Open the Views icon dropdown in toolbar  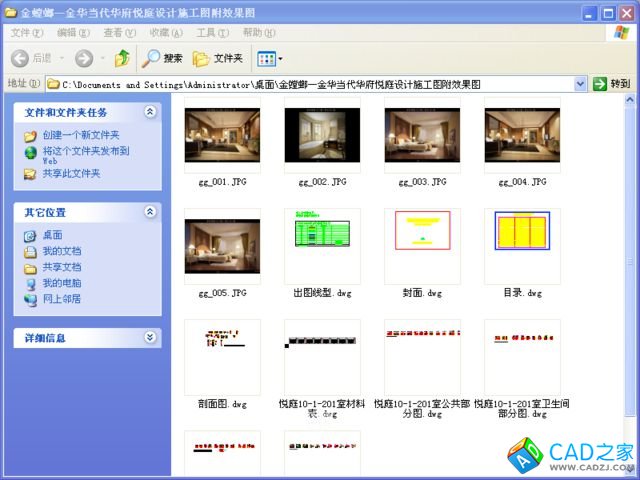pyautogui.click(x=270, y=59)
